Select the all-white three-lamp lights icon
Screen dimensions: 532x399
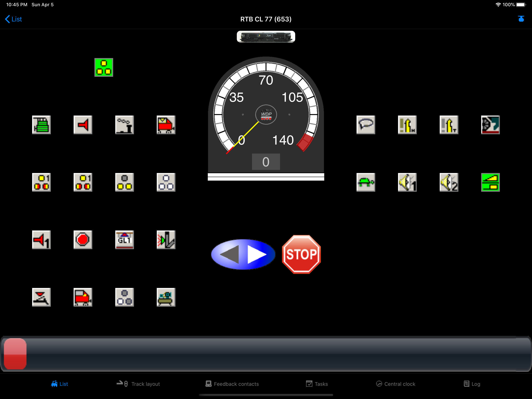click(166, 182)
